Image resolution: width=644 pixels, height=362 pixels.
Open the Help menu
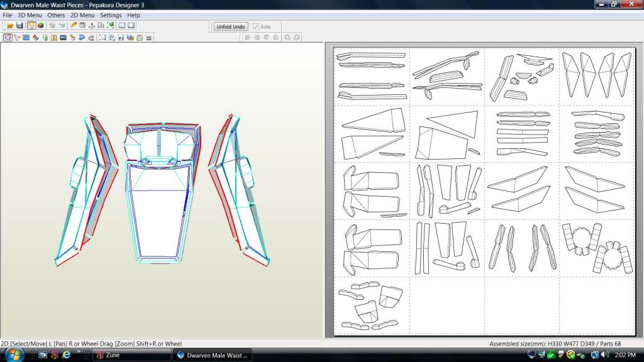pyautogui.click(x=133, y=15)
